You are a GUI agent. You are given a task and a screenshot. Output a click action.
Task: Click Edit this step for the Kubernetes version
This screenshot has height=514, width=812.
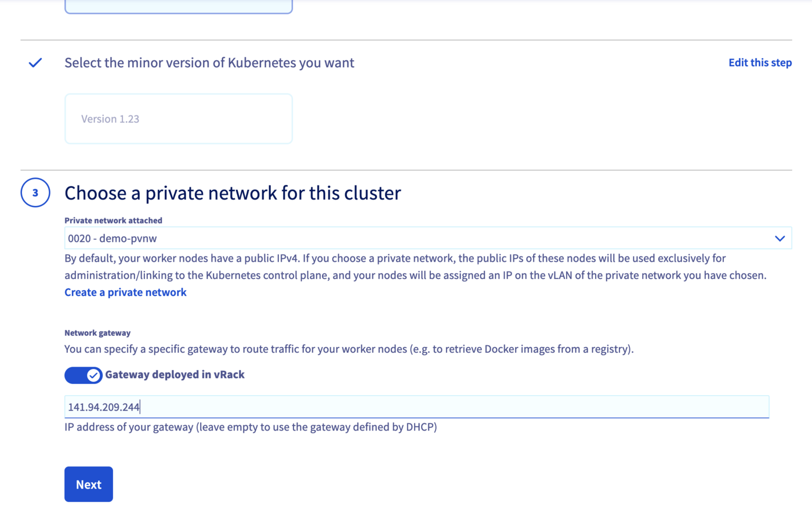coord(760,62)
